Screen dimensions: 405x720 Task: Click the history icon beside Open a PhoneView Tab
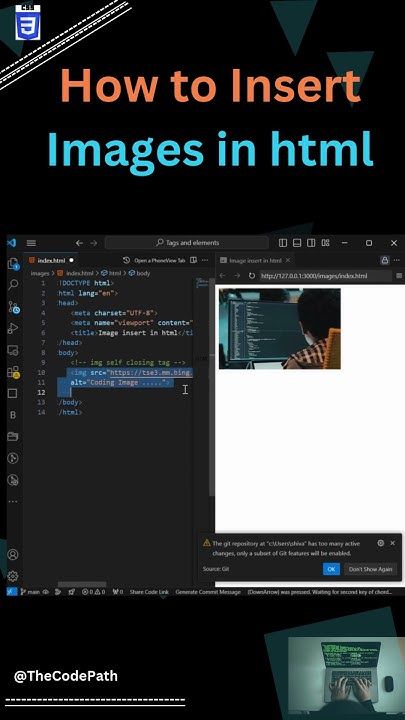(x=127, y=260)
